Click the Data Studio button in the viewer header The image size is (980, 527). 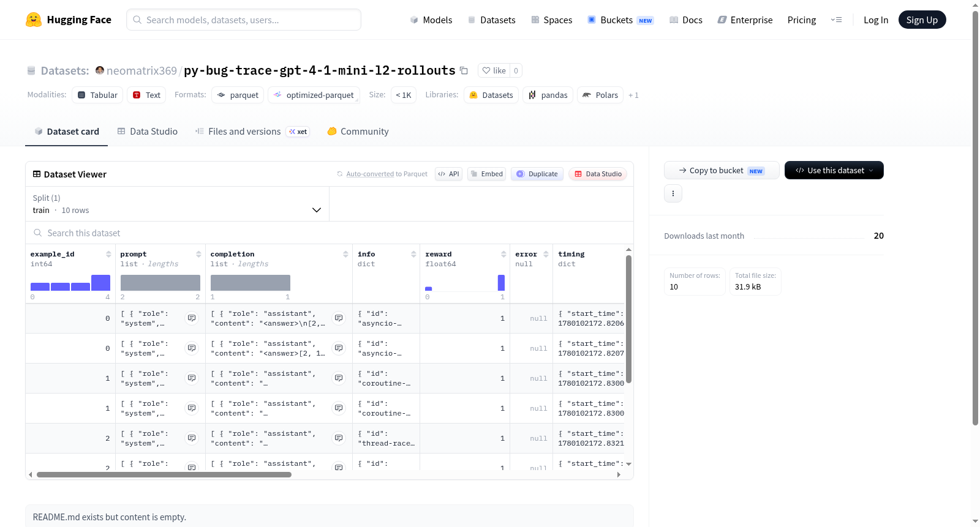pos(598,174)
